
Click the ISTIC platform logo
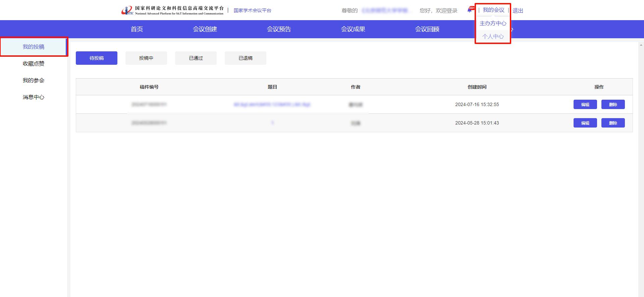click(172, 10)
